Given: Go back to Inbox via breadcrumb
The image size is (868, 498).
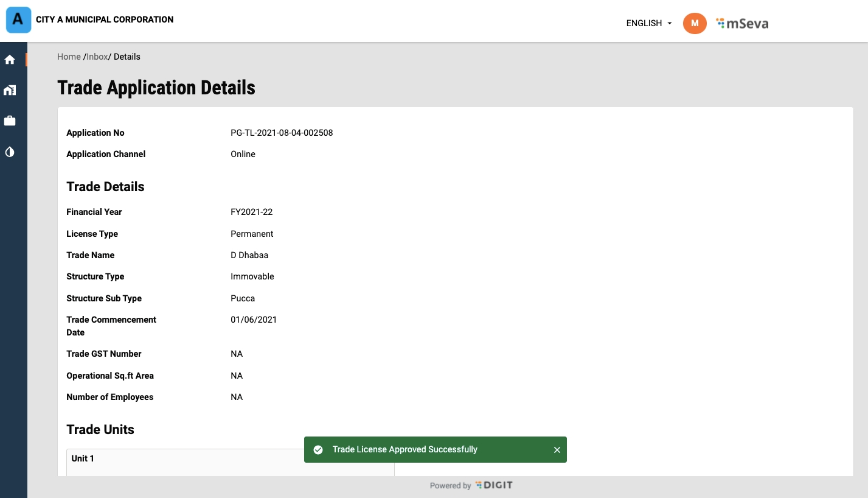Looking at the screenshot, I should point(97,57).
